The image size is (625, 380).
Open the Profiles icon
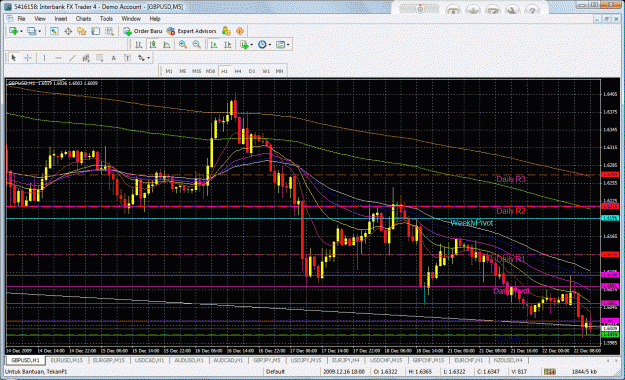tap(31, 31)
